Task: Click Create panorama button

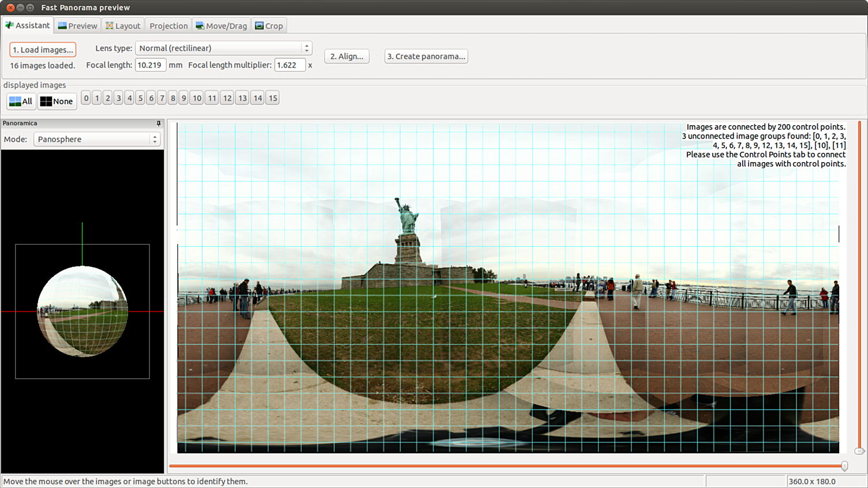Action: [426, 57]
